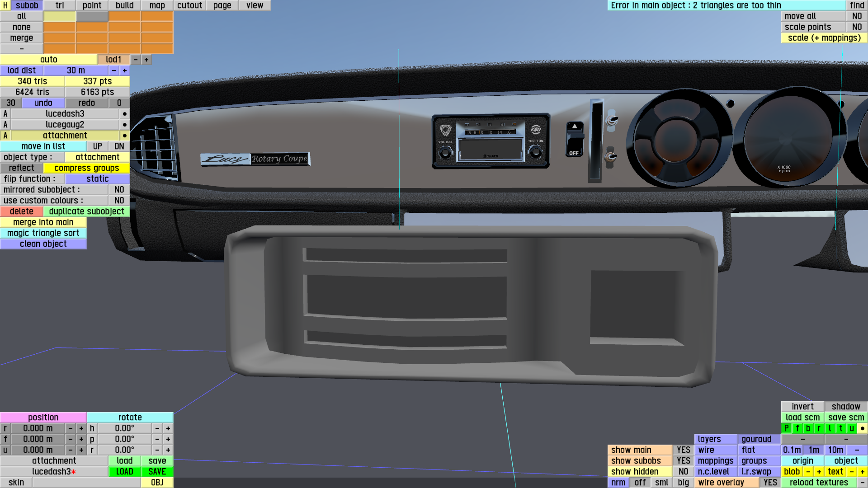Click the yellow dot after view letters
Viewport: 868px width, 488px height.
(x=862, y=428)
